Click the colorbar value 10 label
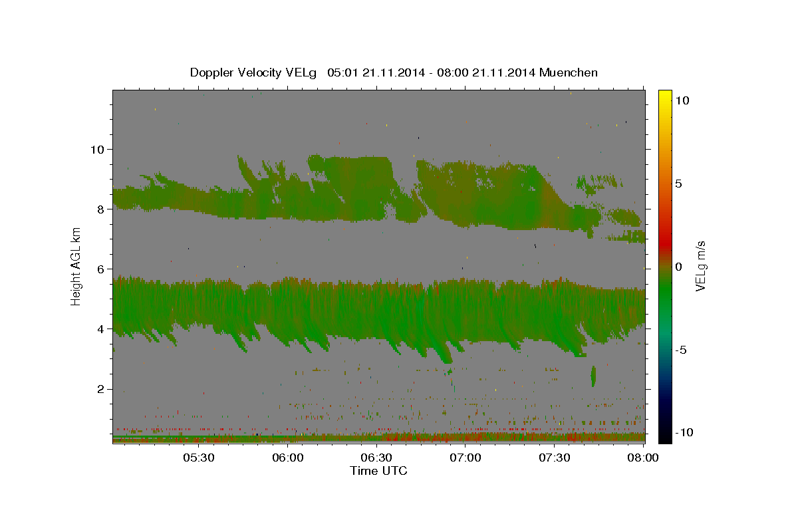The height and width of the screenshot is (532, 798). tap(682, 100)
